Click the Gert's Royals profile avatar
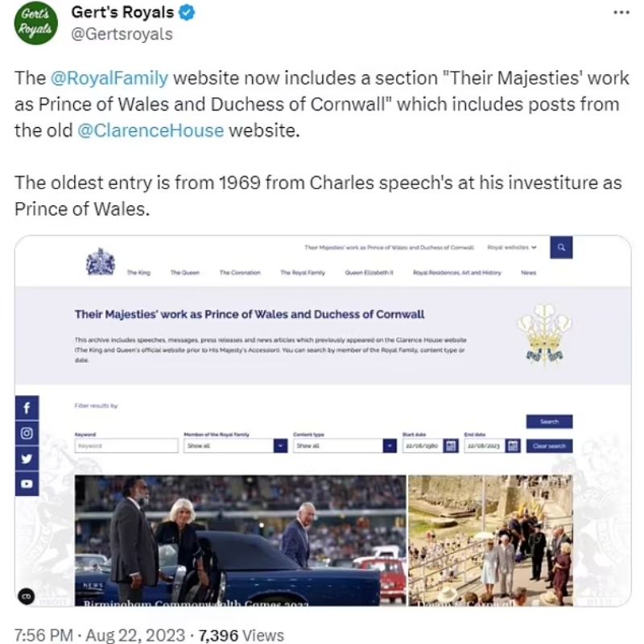Image resolution: width=644 pixels, height=644 pixels. coord(35,25)
